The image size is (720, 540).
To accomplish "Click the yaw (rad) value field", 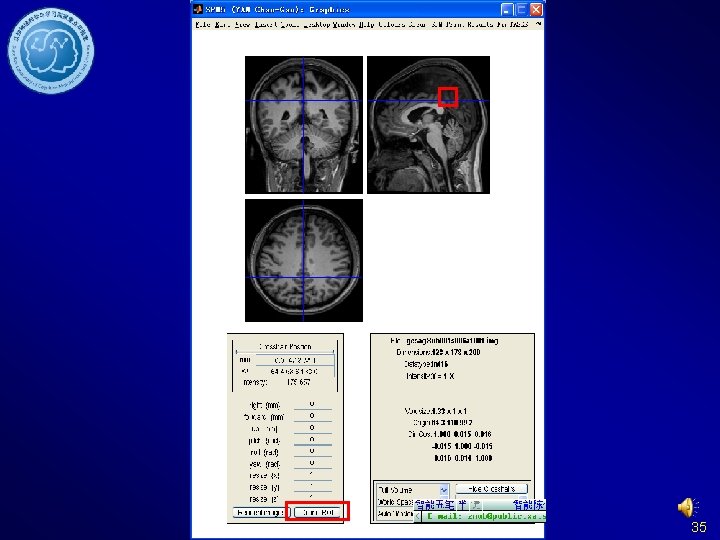I will 312,463.
